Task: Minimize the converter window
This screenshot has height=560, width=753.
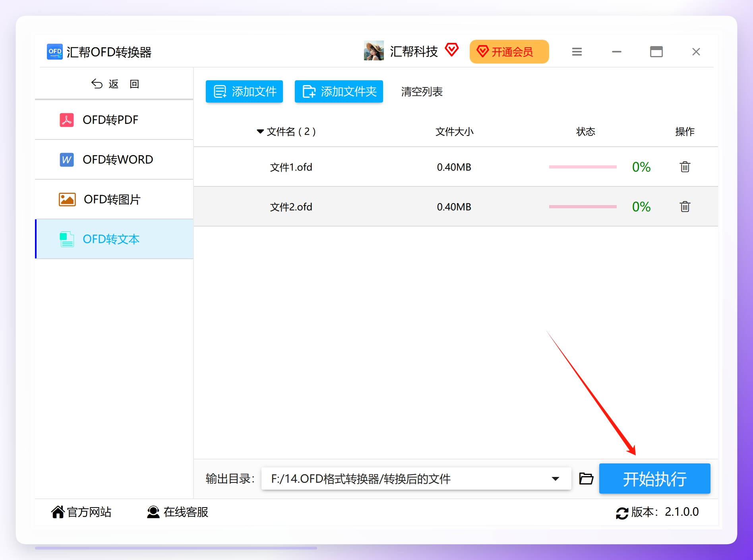Action: pos(617,52)
